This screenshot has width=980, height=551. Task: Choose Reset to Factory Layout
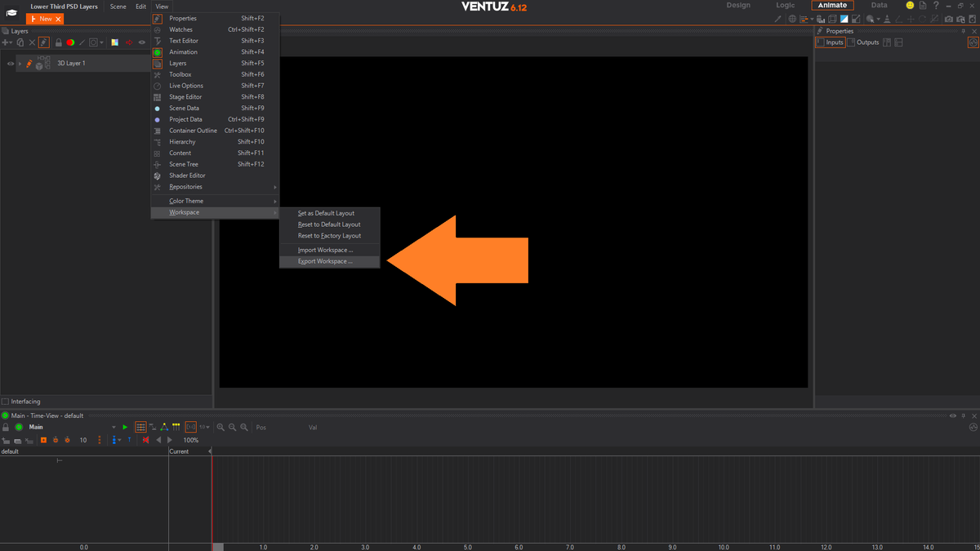coord(330,236)
